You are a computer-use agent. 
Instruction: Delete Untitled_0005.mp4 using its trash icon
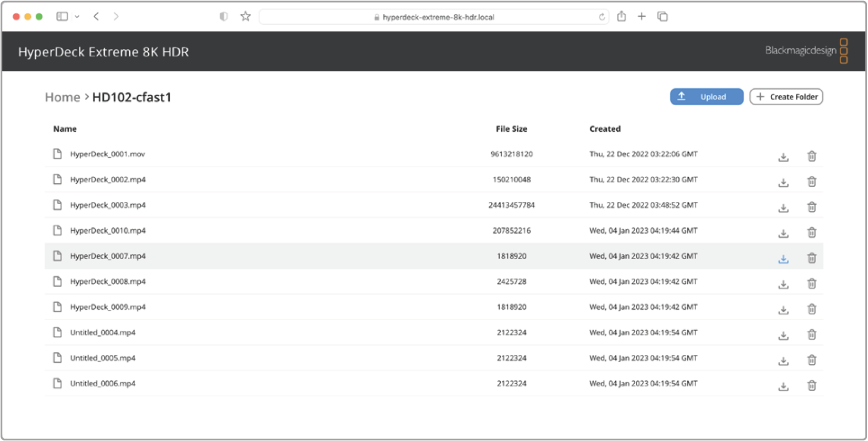point(812,360)
